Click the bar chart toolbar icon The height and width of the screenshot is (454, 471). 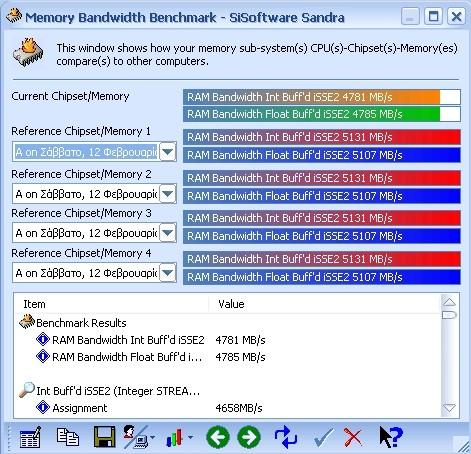click(175, 437)
